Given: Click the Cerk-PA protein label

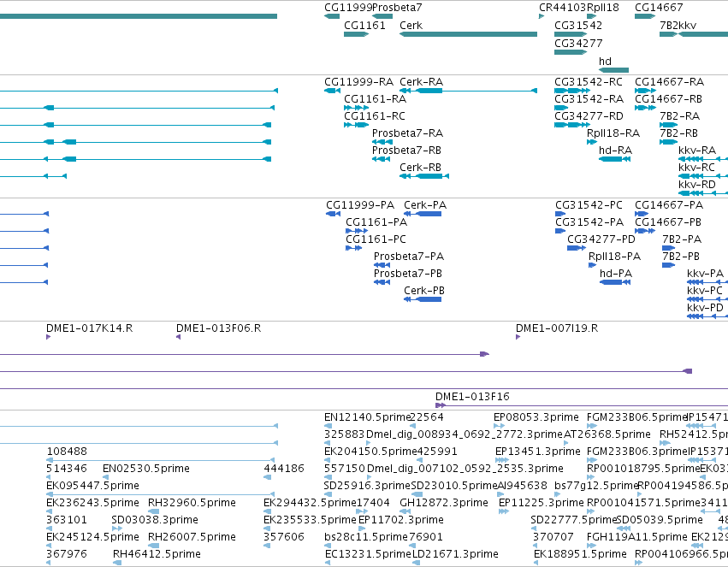Looking at the screenshot, I should [425, 205].
